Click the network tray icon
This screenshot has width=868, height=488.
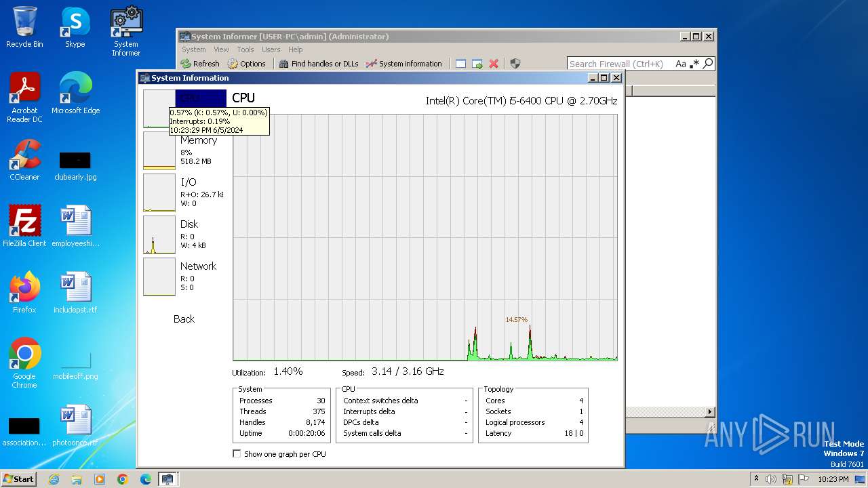tap(787, 479)
